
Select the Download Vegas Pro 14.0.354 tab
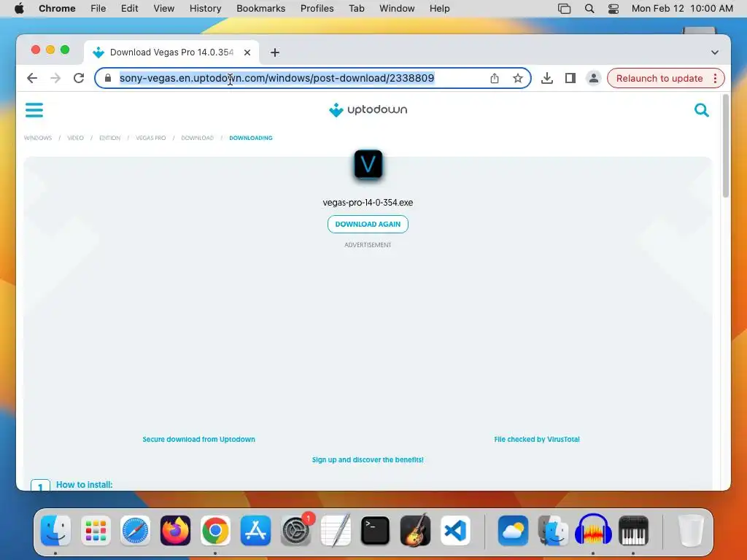click(x=171, y=52)
